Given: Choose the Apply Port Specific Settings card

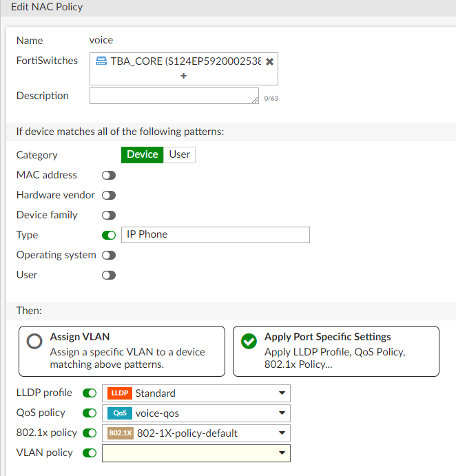Looking at the screenshot, I should pyautogui.click(x=336, y=351).
